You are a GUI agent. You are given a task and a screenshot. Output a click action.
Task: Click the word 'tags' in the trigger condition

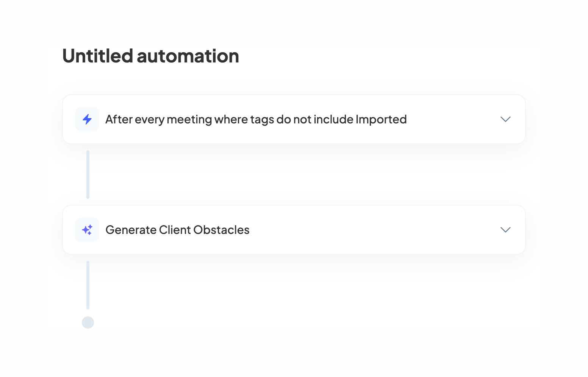pyautogui.click(x=262, y=120)
